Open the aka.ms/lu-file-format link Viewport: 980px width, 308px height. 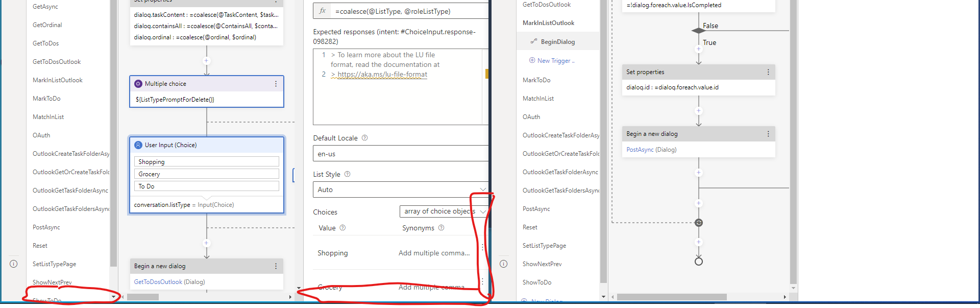point(382,75)
